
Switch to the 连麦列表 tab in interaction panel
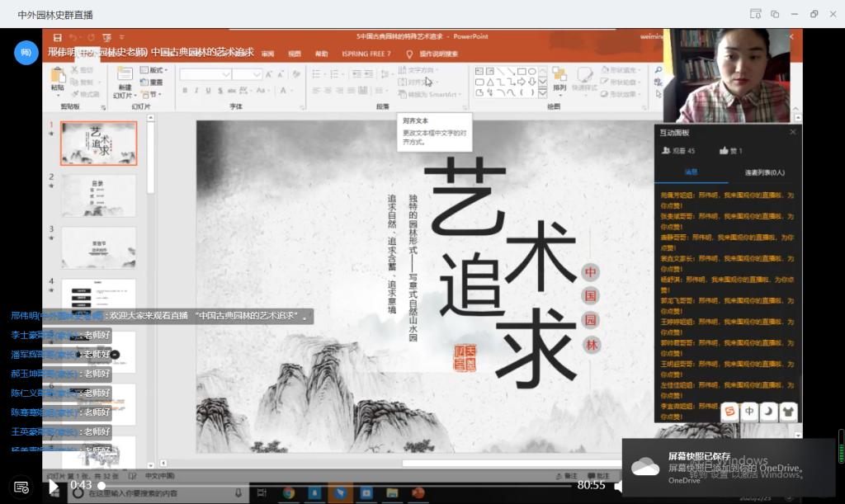point(764,172)
